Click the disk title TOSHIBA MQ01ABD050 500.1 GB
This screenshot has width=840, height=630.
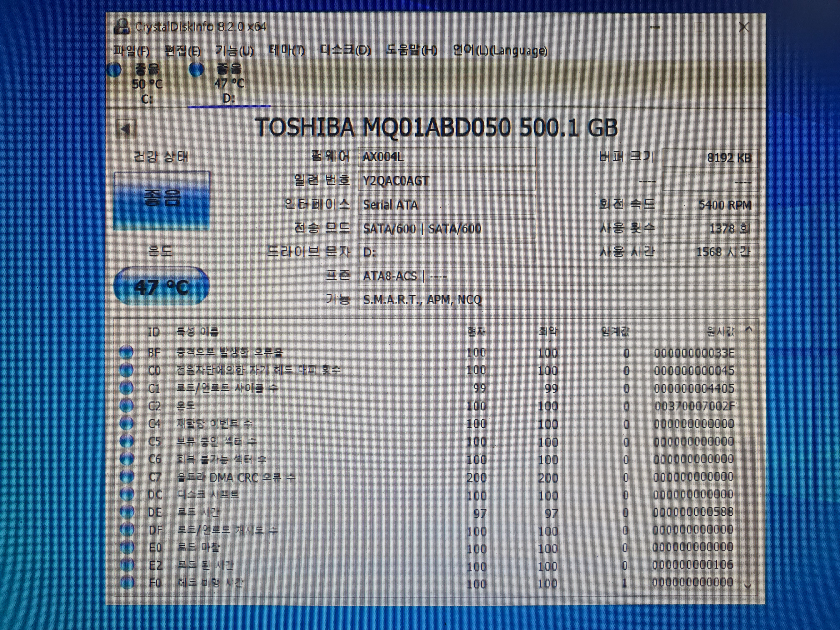pyautogui.click(x=436, y=127)
